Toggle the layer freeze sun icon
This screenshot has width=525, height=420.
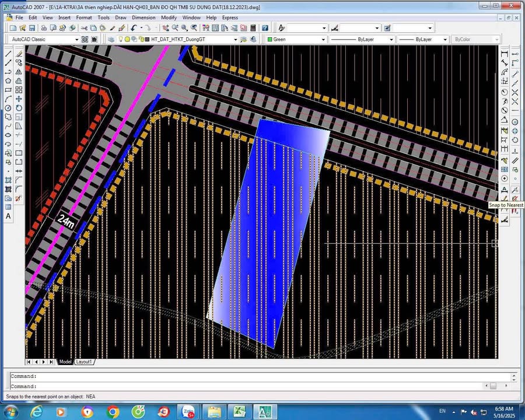(127, 39)
